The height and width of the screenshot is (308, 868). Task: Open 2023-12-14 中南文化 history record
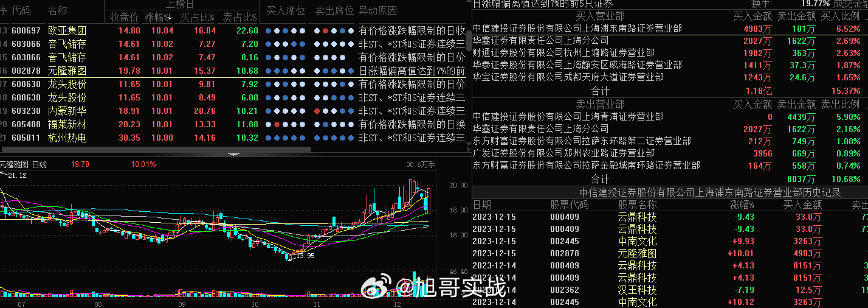tap(670, 302)
